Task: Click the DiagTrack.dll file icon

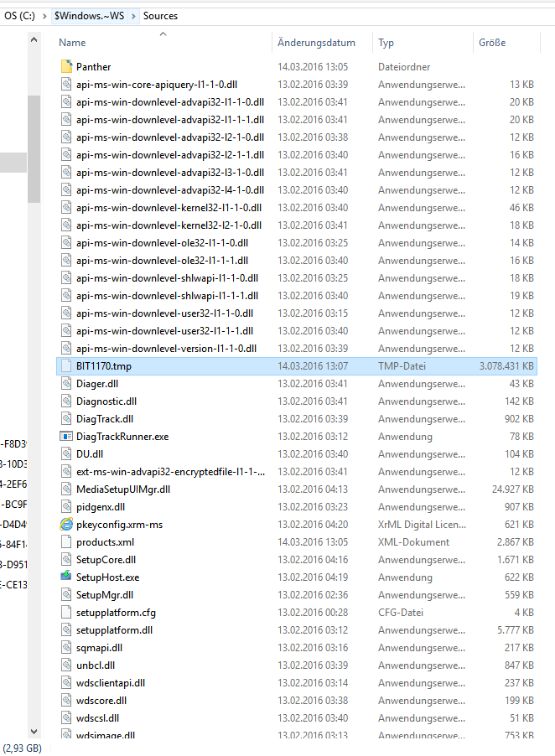Action: click(66, 419)
